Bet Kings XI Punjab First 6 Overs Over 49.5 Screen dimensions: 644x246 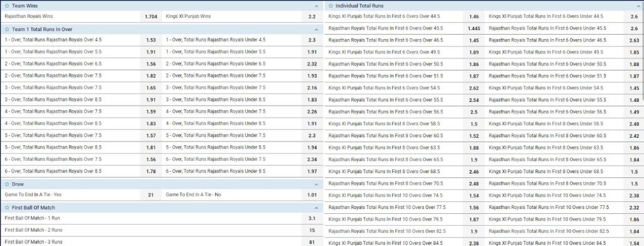(474, 53)
